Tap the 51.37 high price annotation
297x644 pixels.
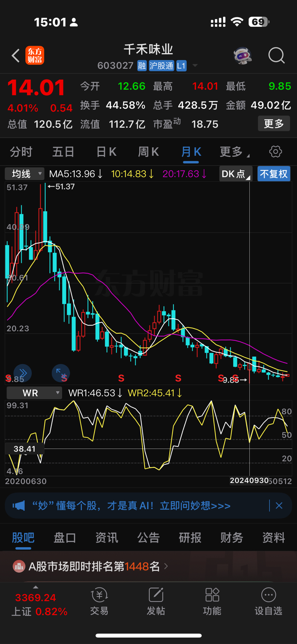pyautogui.click(x=61, y=187)
